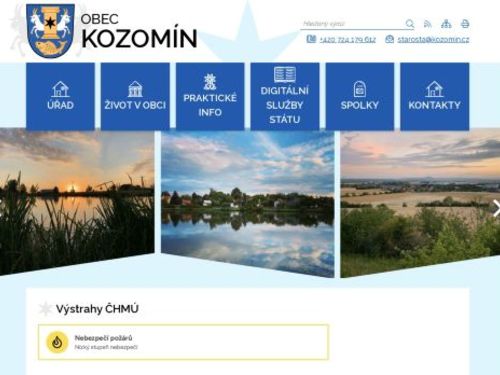Click the Výstrahy ČHMÚ heading

(97, 309)
